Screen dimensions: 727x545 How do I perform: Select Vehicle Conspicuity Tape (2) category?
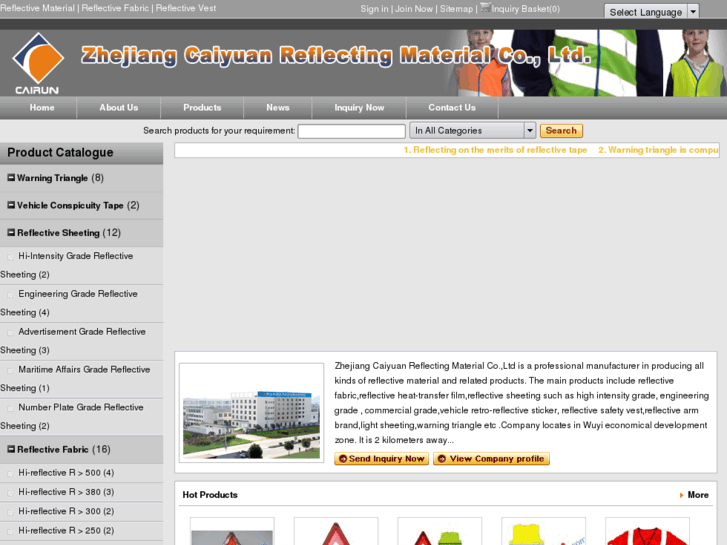click(x=78, y=205)
